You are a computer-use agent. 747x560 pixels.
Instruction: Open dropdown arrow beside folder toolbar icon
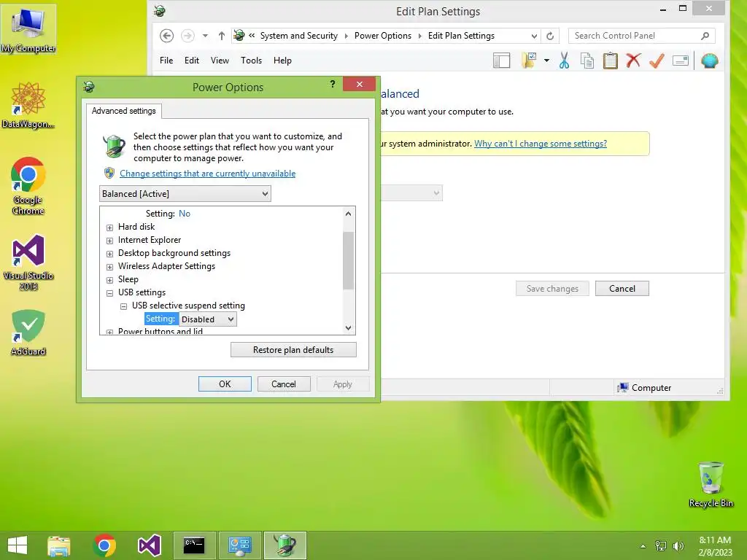546,61
